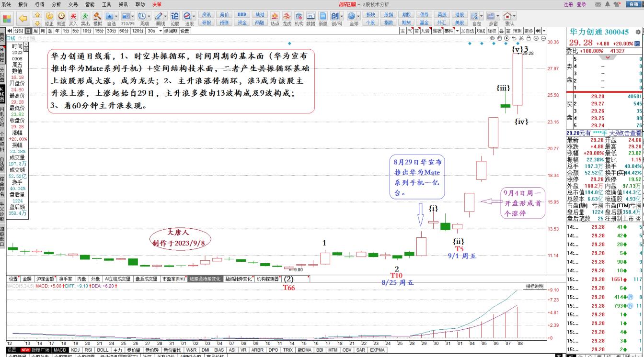Expand the 画线 drawing tools dropdown arrow
The width and height of the screenshot is (644, 357).
[x=166, y=16]
